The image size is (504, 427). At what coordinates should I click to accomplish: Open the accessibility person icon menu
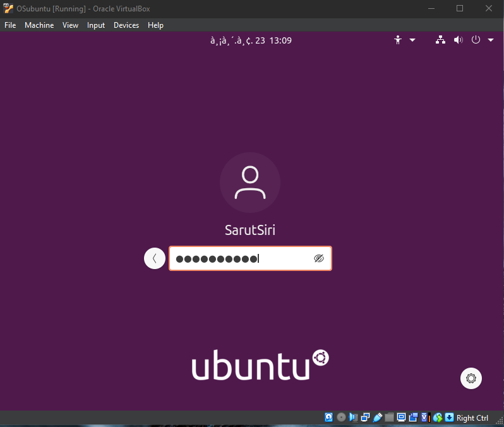click(398, 40)
